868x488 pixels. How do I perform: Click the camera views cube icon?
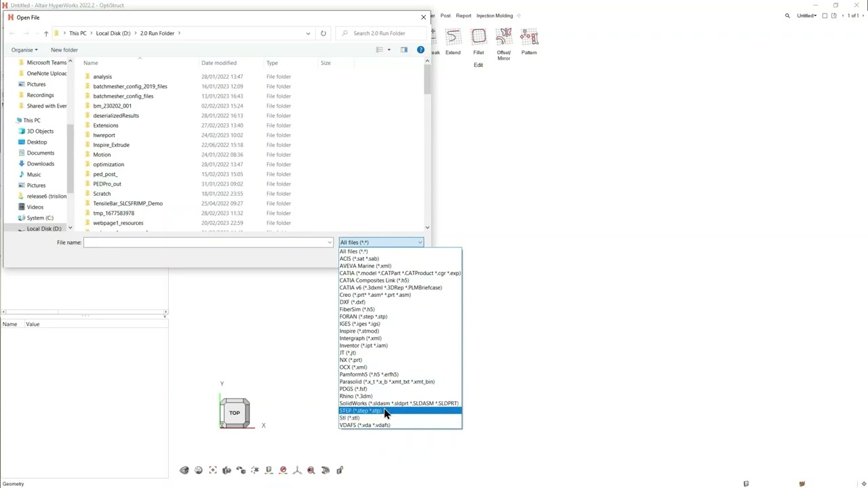tap(226, 470)
